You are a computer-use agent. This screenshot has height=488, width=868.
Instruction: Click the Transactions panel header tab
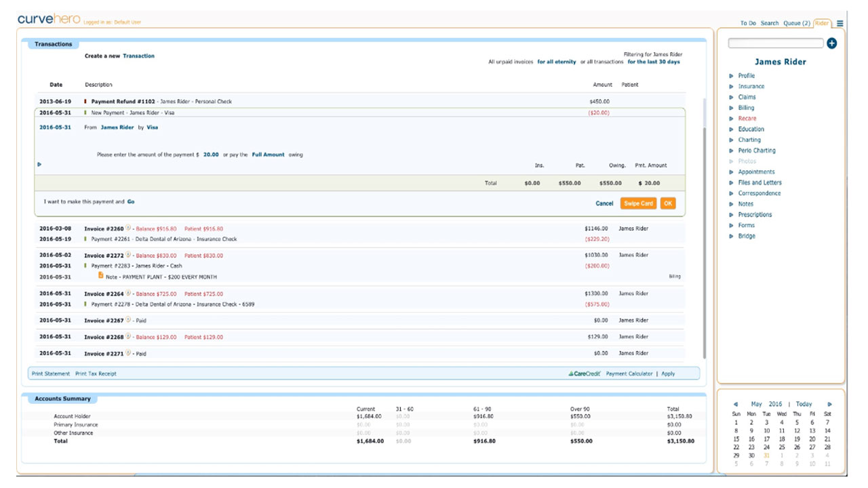(x=54, y=44)
